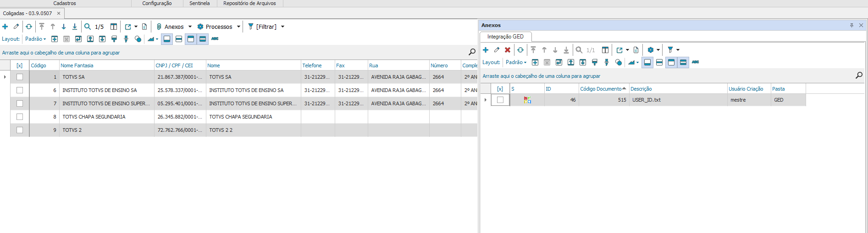Click the columns icon in Coligadas toolbar

(x=114, y=27)
